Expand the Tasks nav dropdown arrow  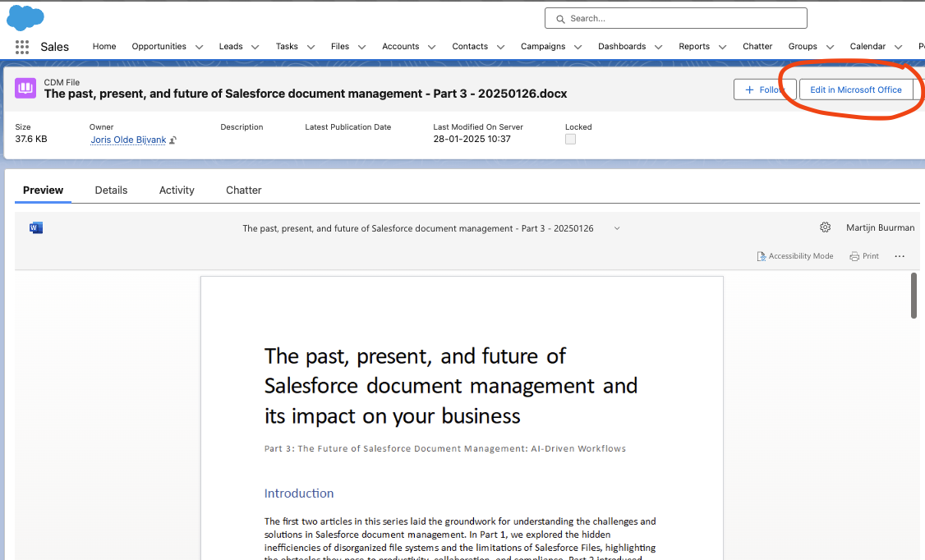coord(311,47)
